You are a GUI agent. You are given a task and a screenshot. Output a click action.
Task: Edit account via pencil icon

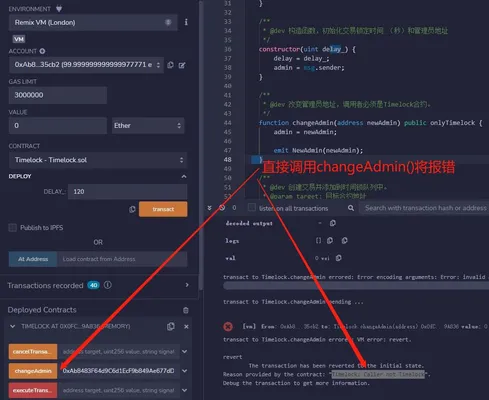click(182, 65)
